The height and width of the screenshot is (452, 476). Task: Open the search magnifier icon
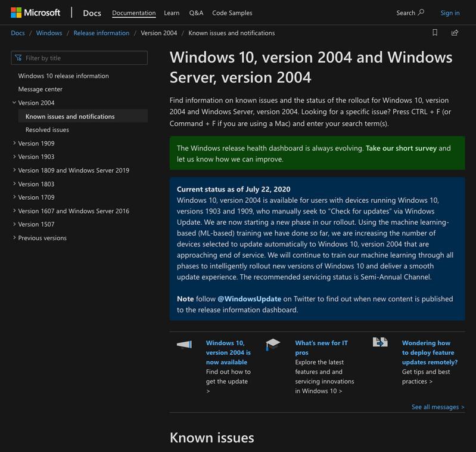(421, 13)
